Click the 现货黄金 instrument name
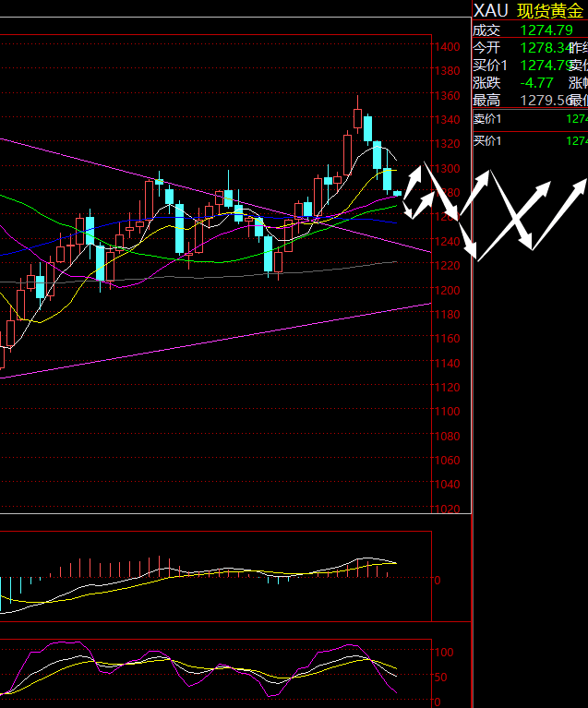 (x=550, y=11)
